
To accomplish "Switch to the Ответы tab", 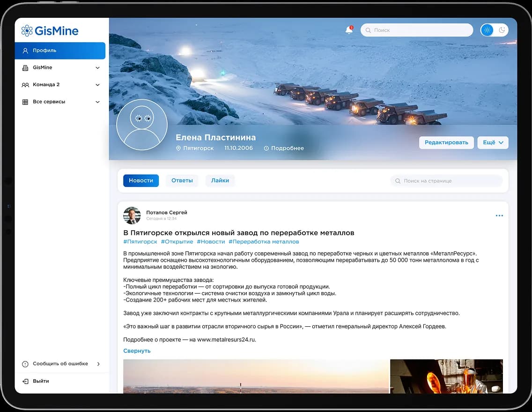I will 182,181.
